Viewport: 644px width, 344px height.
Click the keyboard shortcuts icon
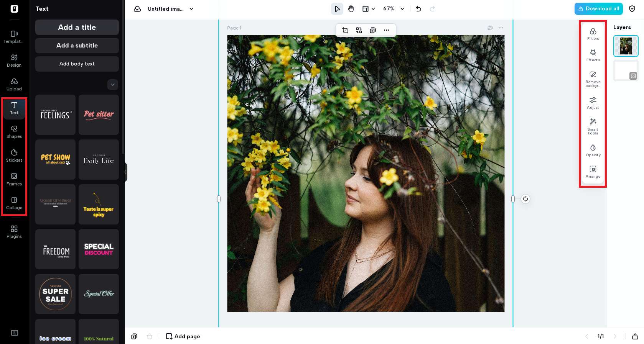coord(15,333)
